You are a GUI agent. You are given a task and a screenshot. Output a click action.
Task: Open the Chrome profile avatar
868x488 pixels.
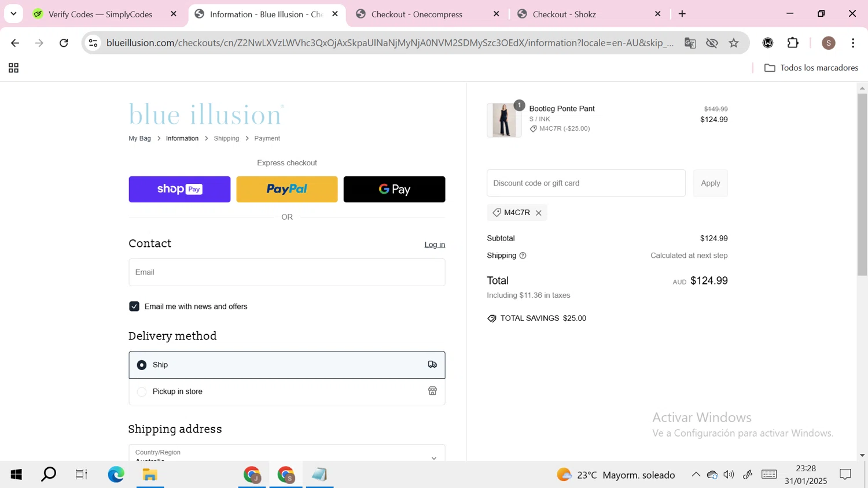coord(829,43)
